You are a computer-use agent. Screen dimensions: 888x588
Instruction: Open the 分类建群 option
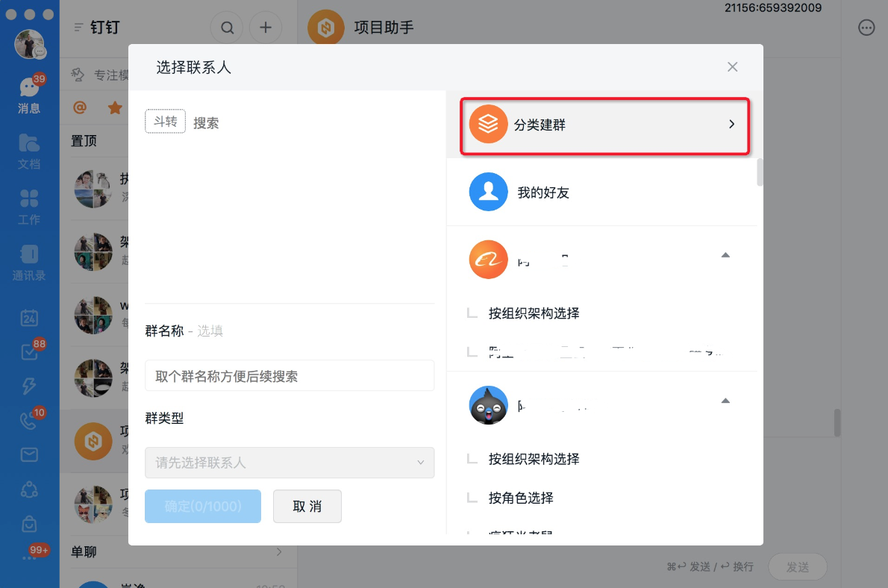605,125
